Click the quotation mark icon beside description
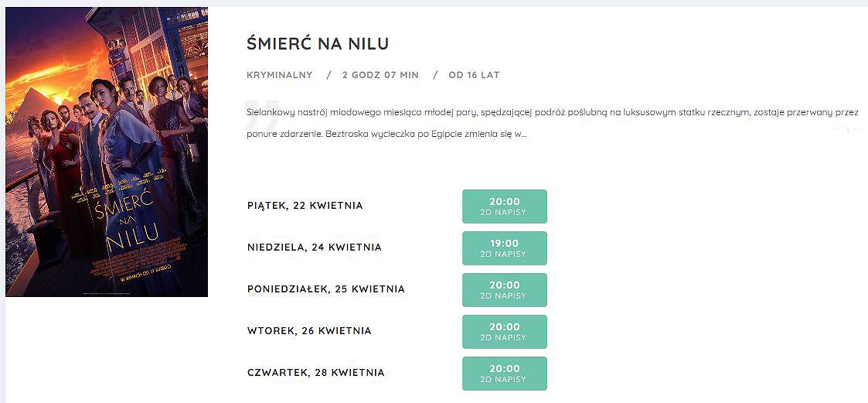 point(261,115)
